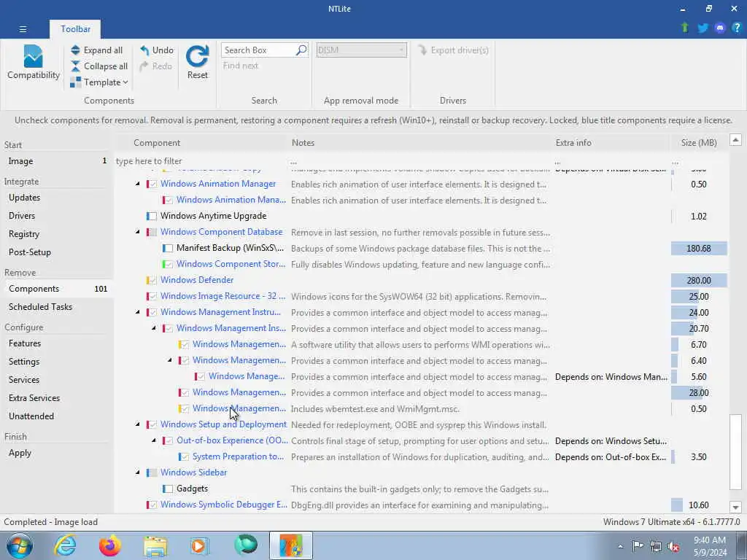Collapse Windows Setup and Deployment node
This screenshot has height=560, width=747.
(138, 424)
